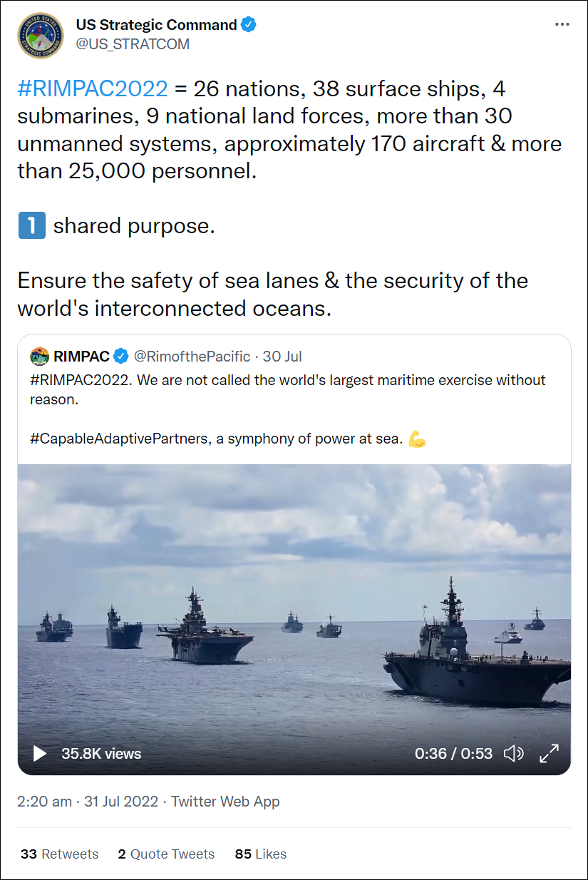Open the tweet's three-dot more menu
The height and width of the screenshot is (880, 588).
click(x=562, y=24)
